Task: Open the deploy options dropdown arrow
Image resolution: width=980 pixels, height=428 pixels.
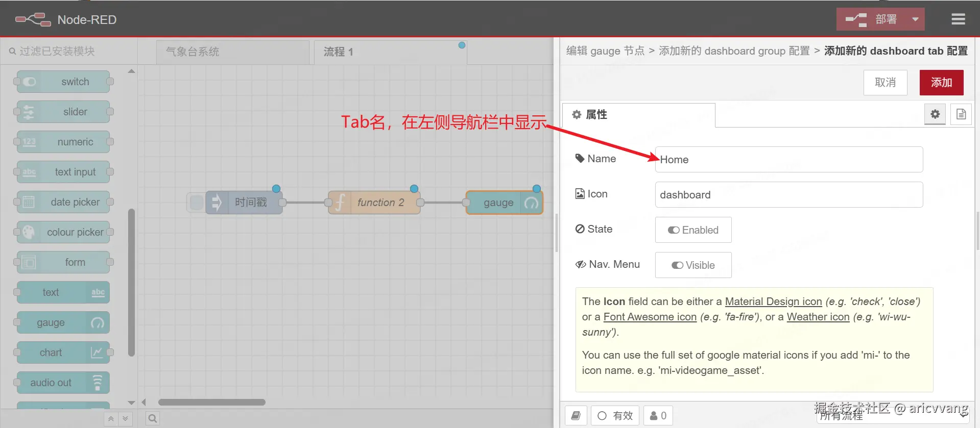Action: (915, 19)
